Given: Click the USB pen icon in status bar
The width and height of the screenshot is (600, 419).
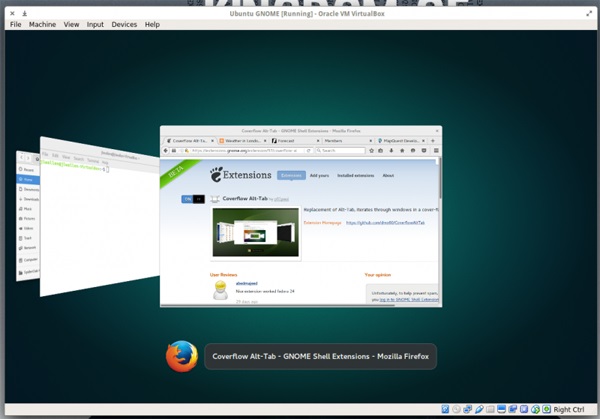Looking at the screenshot, I should [x=480, y=409].
